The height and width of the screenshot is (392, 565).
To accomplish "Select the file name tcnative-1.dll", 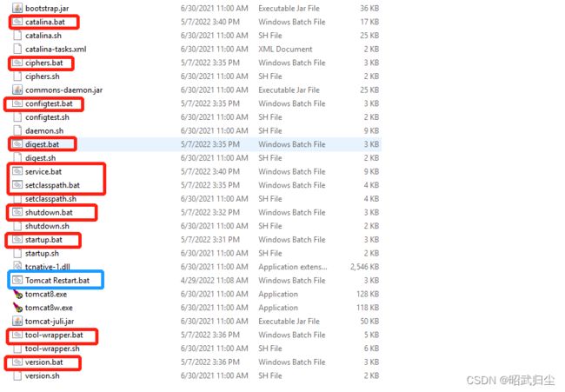I will pyautogui.click(x=48, y=267).
